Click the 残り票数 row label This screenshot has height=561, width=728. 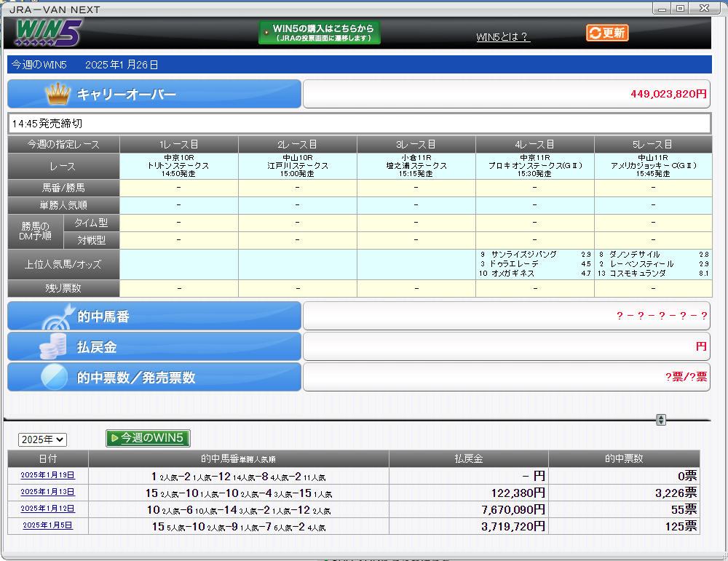point(63,288)
